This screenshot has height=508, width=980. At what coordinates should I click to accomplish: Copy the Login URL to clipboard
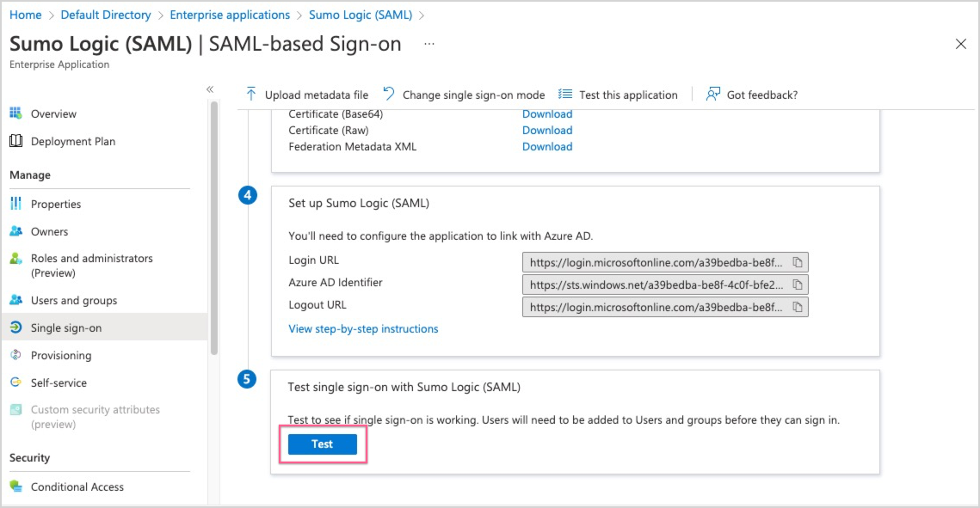tap(798, 262)
